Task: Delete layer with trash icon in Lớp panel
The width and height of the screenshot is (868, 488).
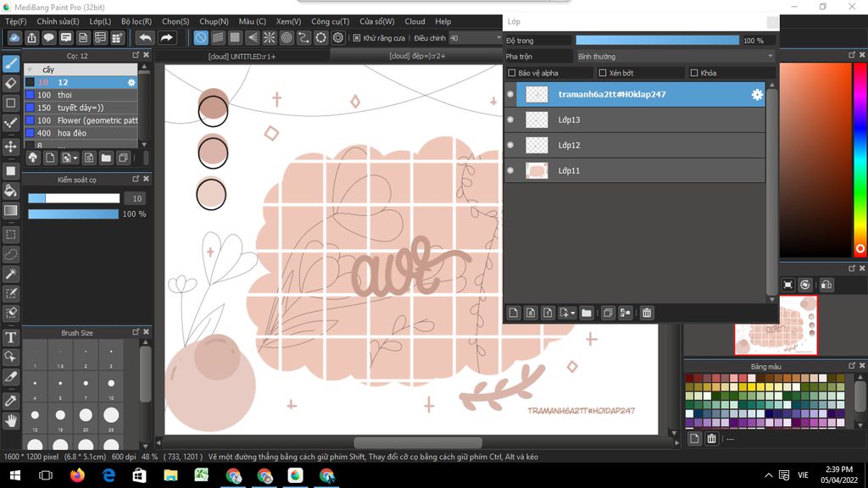Action: [x=647, y=313]
